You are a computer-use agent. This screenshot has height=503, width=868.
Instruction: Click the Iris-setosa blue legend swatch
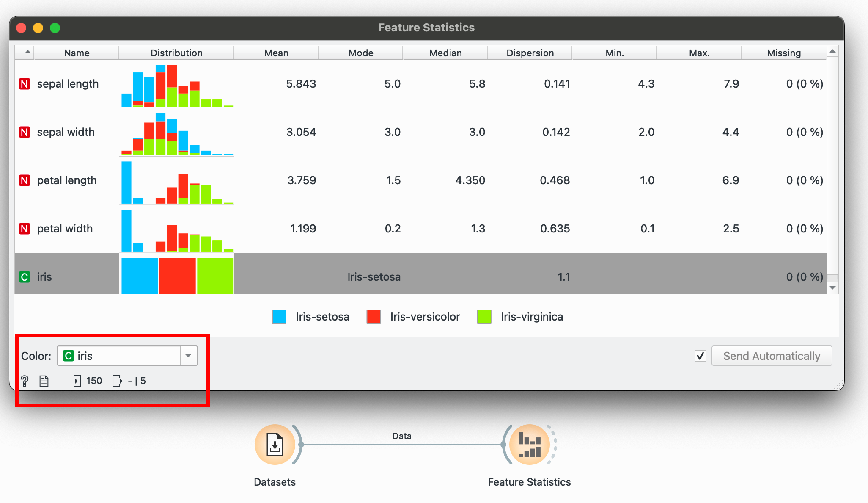[279, 317]
